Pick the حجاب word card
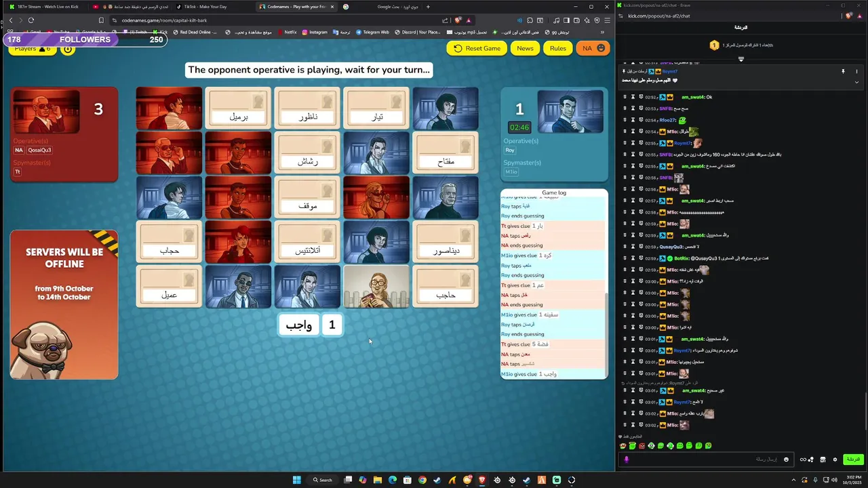Screen dimensions: 868x488 [x=169, y=242]
